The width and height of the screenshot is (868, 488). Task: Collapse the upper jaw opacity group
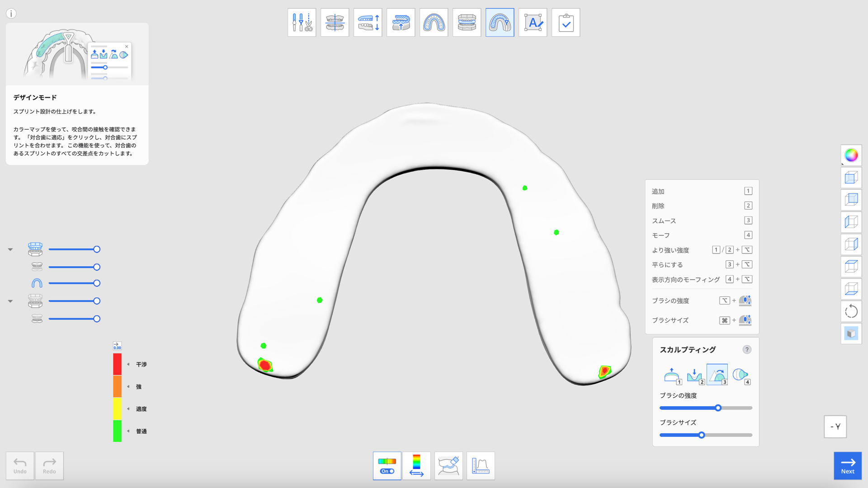click(10, 249)
